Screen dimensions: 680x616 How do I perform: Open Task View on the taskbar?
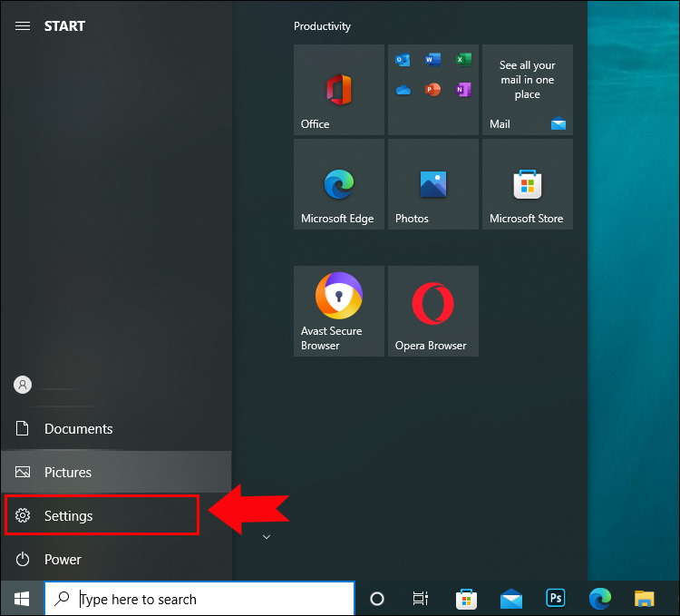click(420, 599)
